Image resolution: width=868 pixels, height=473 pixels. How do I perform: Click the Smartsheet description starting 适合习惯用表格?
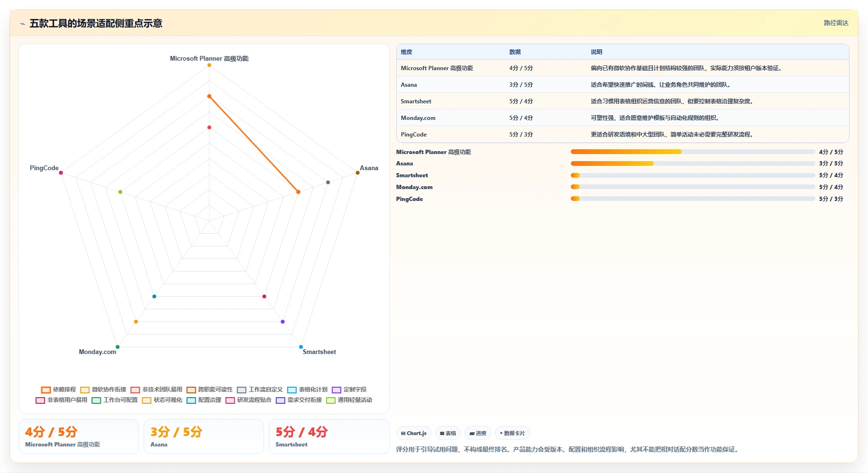point(672,101)
